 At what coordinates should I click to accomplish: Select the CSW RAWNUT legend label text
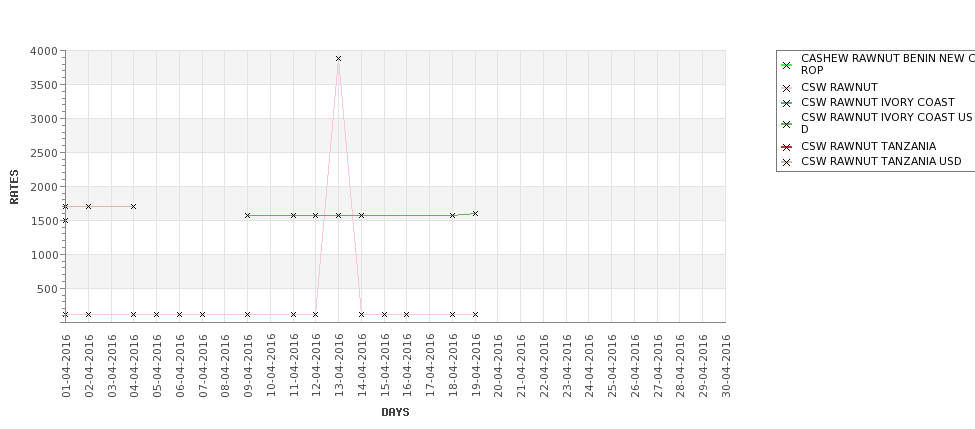(x=839, y=88)
